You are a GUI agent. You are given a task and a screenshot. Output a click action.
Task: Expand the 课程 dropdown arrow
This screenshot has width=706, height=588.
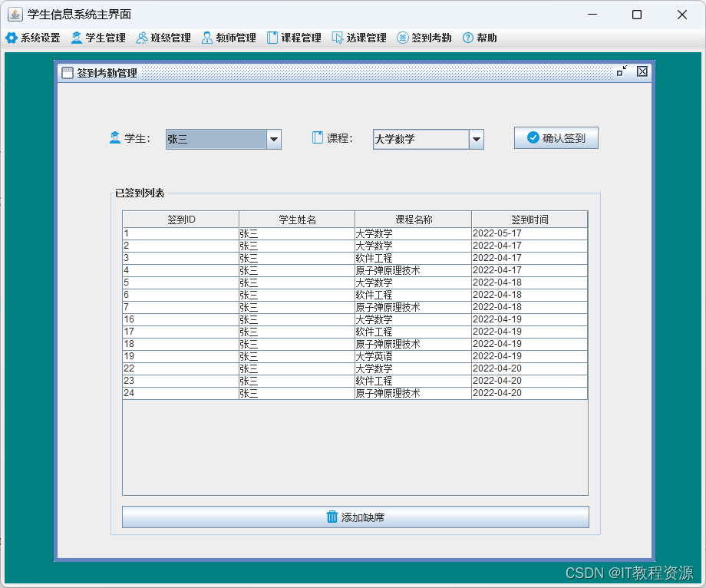[477, 140]
